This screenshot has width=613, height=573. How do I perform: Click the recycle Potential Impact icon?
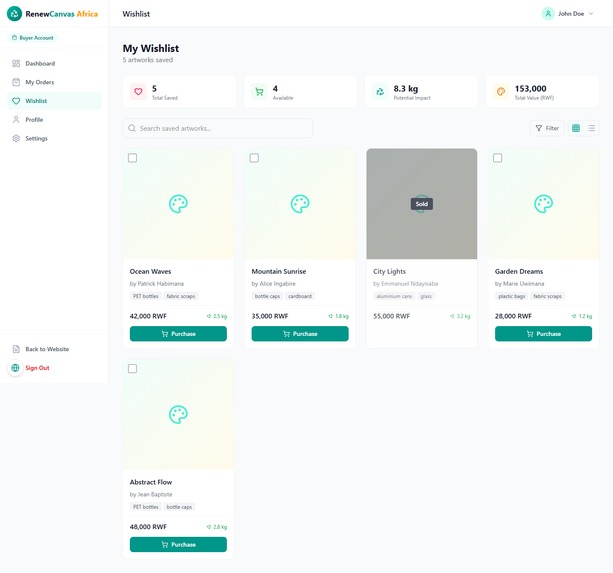380,92
